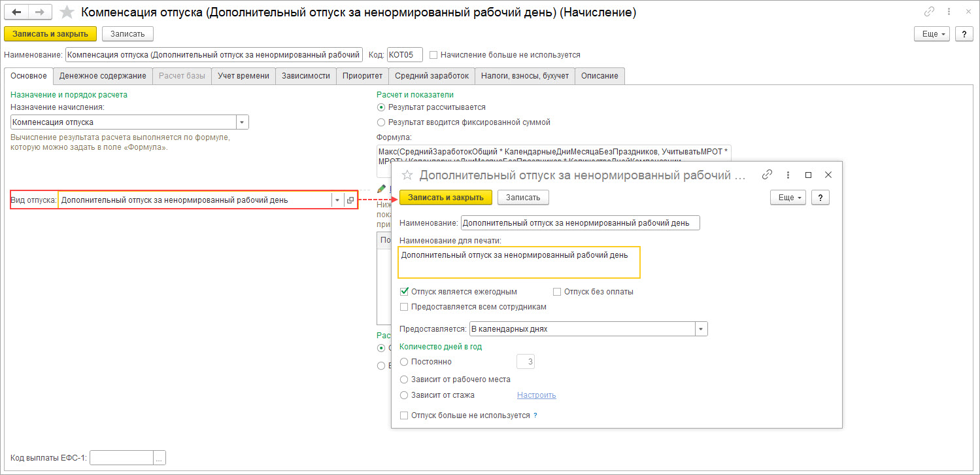Click dialog Записать и закрыть button
Image resolution: width=980 pixels, height=475 pixels.
click(x=446, y=197)
